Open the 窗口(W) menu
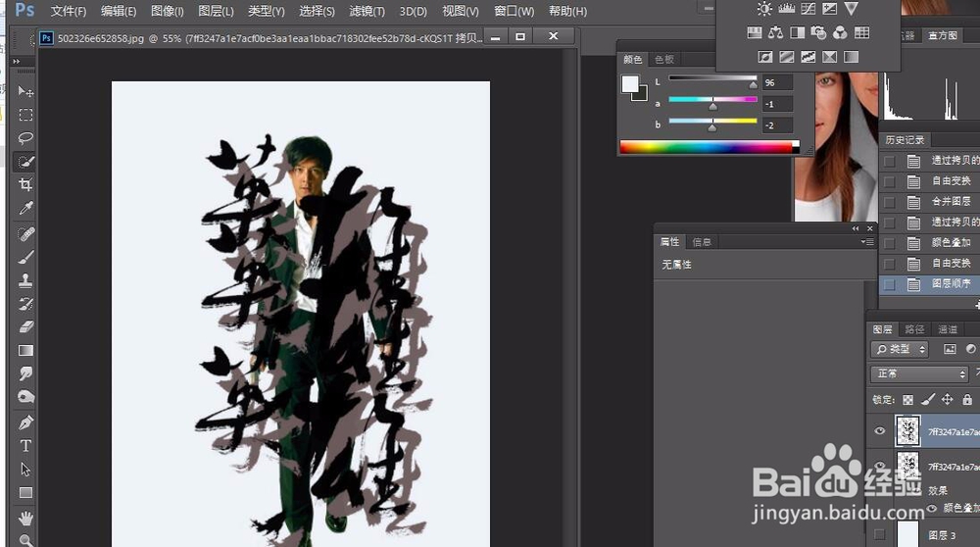This screenshot has height=547, width=980. (514, 11)
